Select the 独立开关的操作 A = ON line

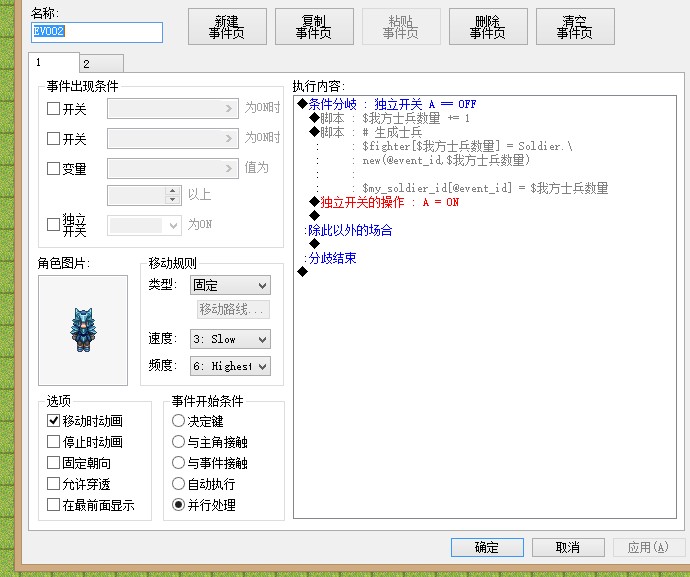[x=384, y=202]
